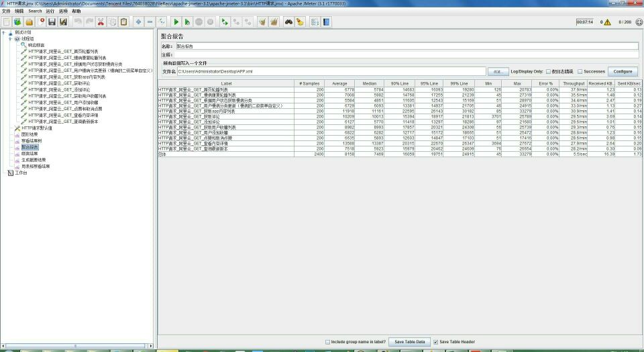Click the Remote Start All icon

(225, 22)
